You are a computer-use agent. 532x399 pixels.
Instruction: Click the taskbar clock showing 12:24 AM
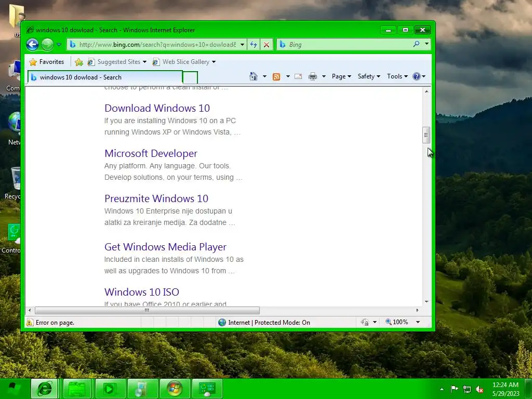[506, 389]
